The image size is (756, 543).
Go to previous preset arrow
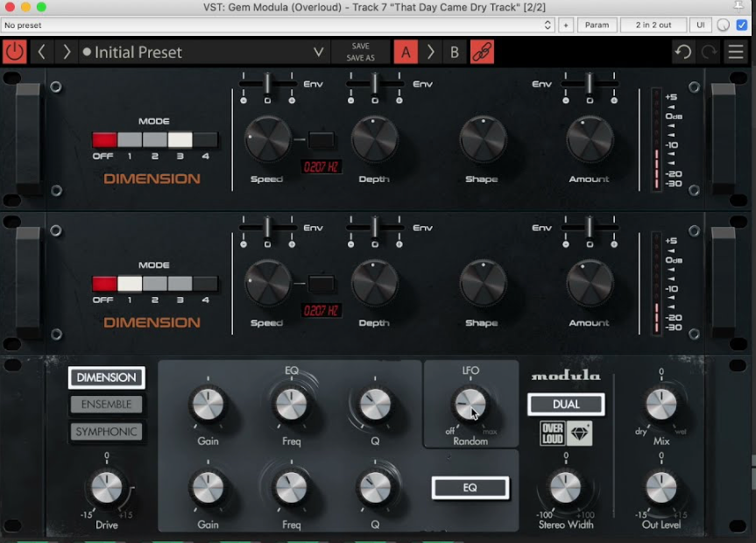tap(41, 52)
